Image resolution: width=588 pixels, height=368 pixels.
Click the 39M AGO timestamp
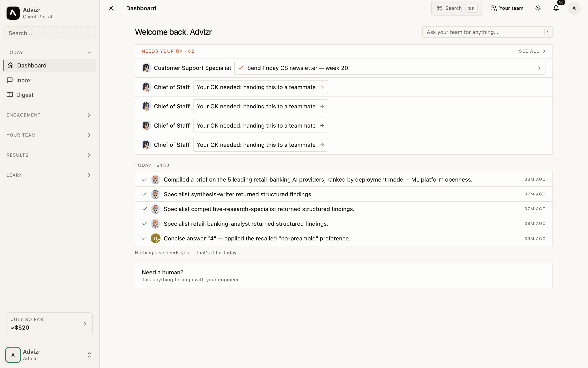pos(535,239)
